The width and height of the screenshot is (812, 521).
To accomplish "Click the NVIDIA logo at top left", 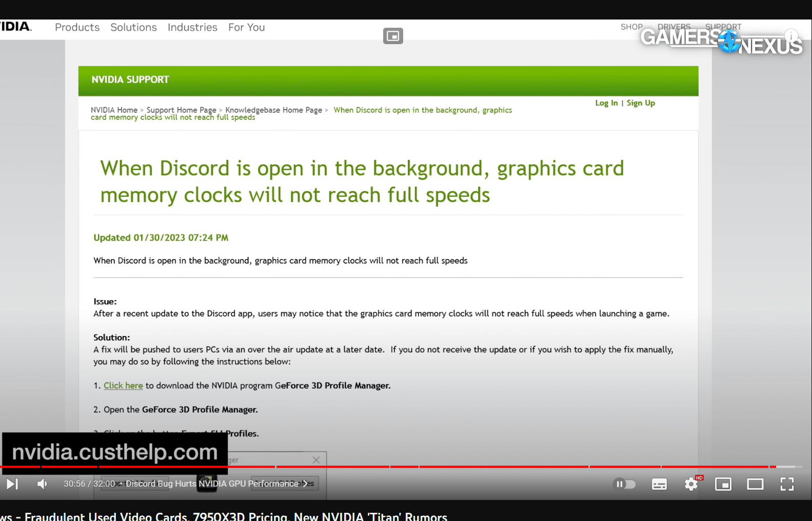I will pos(16,27).
